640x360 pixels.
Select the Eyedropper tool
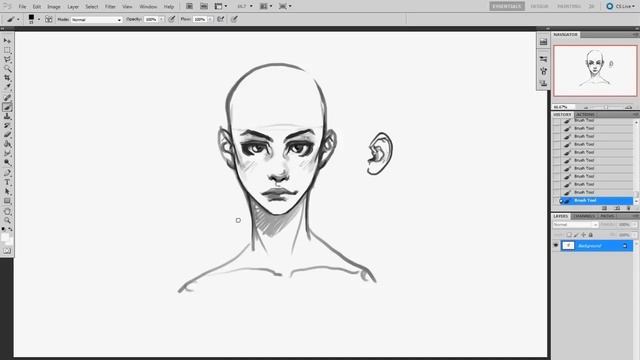tap(7, 87)
